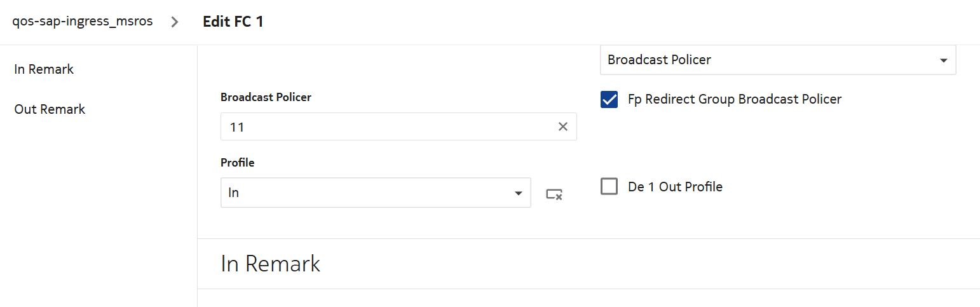Viewport: 980px width, 307px height.
Task: Click the In Remark section heading
Action: click(270, 264)
